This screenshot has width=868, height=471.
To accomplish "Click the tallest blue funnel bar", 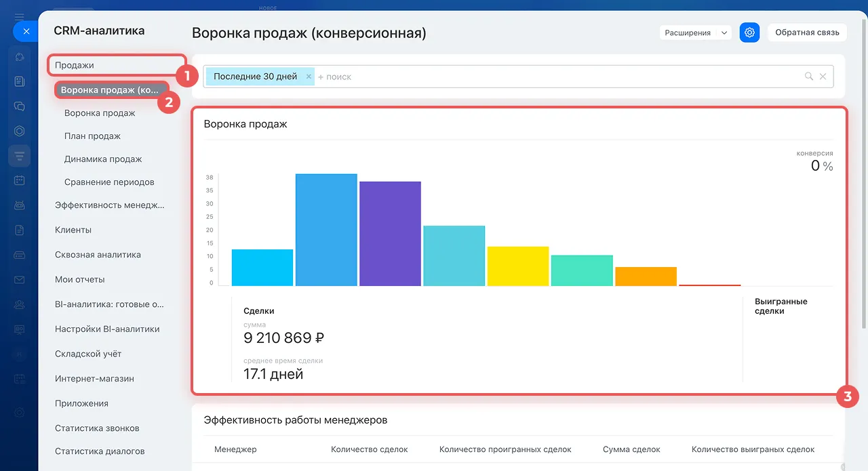I will 326,230.
